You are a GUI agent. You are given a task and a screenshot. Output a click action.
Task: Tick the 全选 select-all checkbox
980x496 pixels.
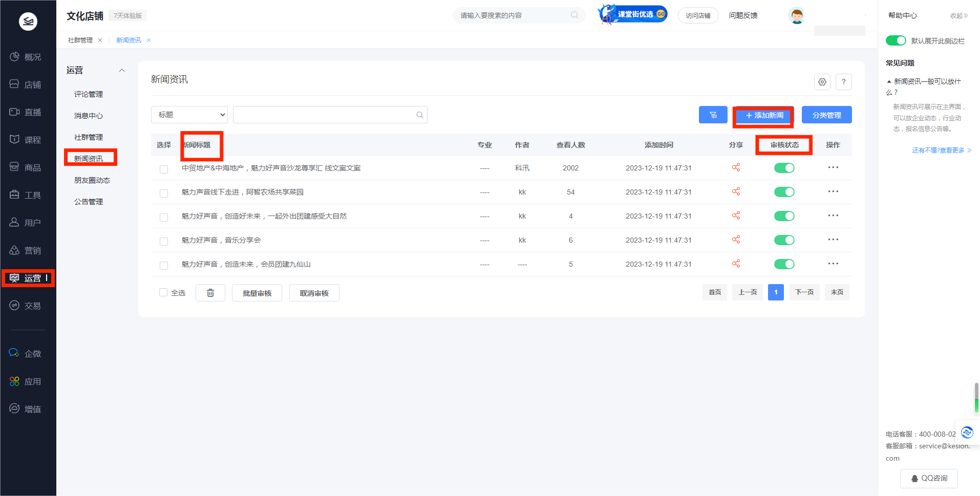163,292
